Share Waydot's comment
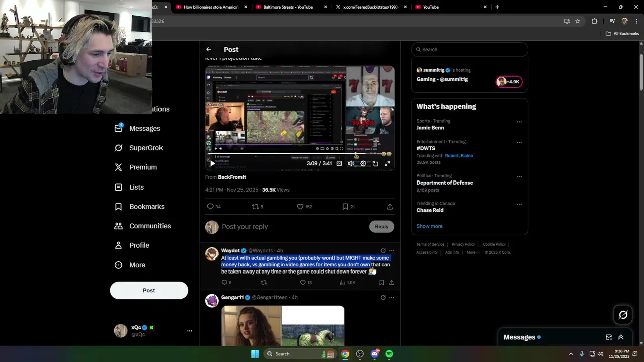644x362 pixels. [x=392, y=283]
